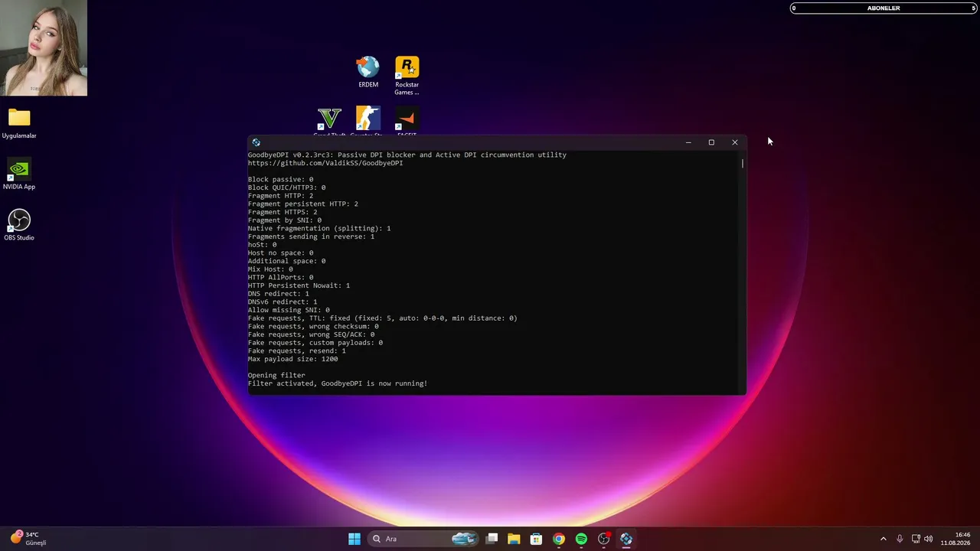980x551 pixels.
Task: Click the 'hoSt: 0' line
Action: pos(263,245)
